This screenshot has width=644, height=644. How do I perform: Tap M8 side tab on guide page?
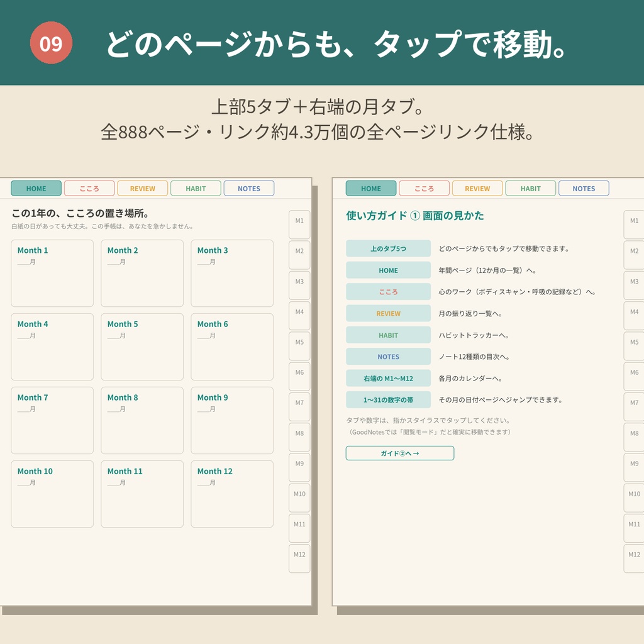[x=634, y=438]
